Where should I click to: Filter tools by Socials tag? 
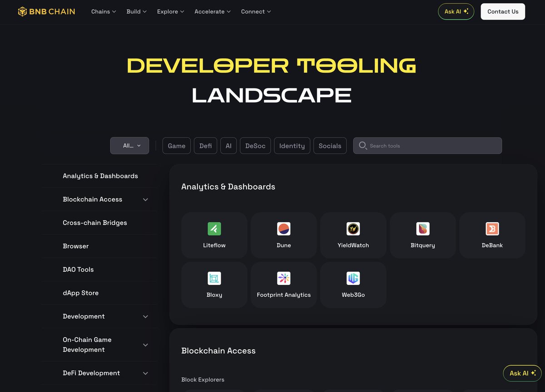[330, 146]
